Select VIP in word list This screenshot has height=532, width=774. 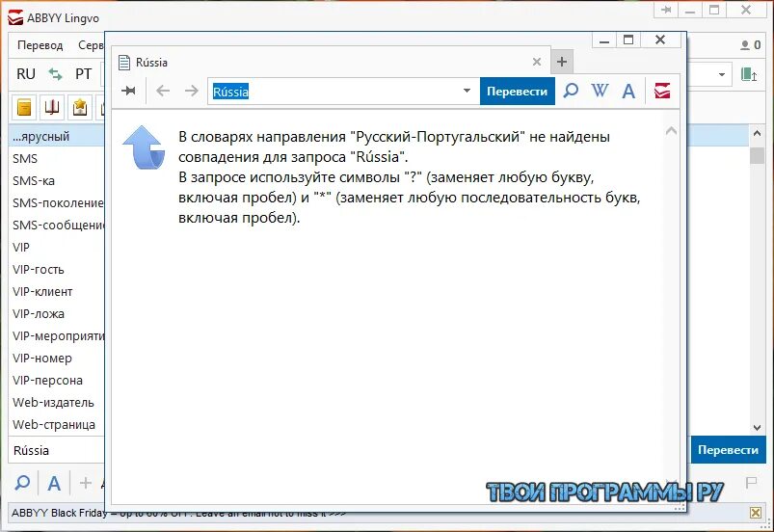[57, 248]
